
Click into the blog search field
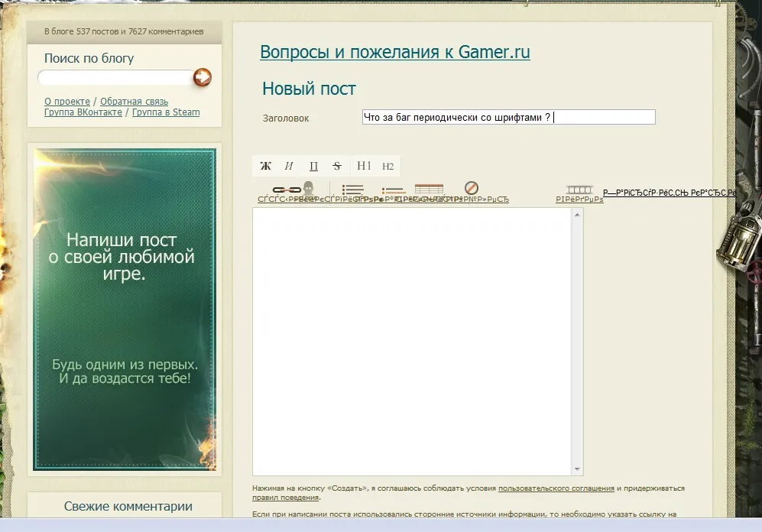(x=115, y=78)
